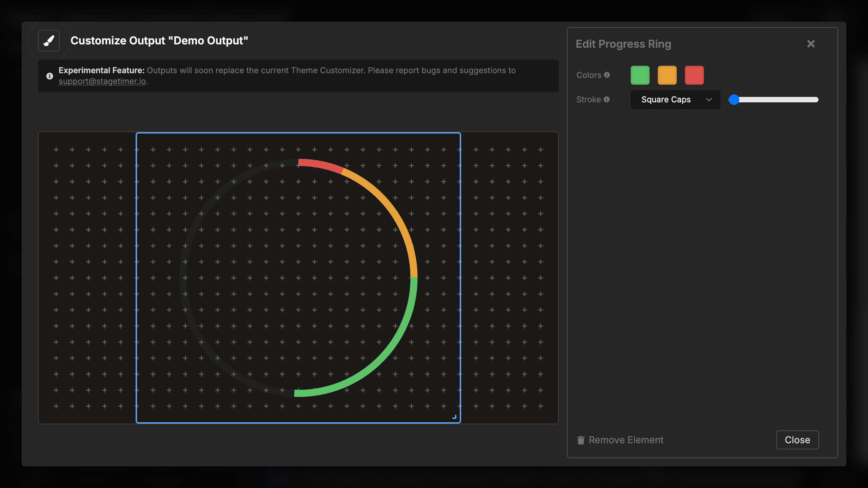The height and width of the screenshot is (488, 868).
Task: Click the info icon next to Colors
Action: click(x=607, y=75)
